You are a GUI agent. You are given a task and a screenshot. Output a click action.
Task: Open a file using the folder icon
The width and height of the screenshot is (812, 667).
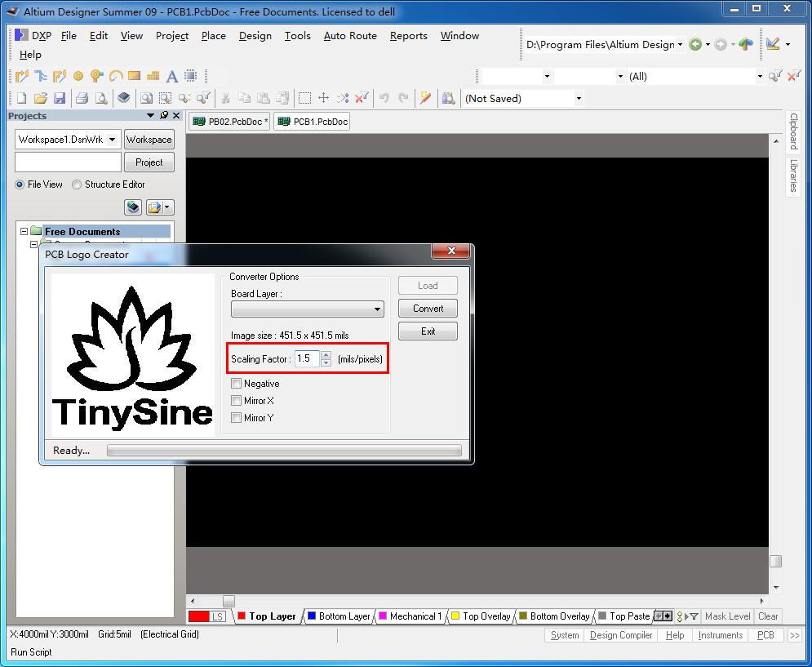click(x=41, y=99)
